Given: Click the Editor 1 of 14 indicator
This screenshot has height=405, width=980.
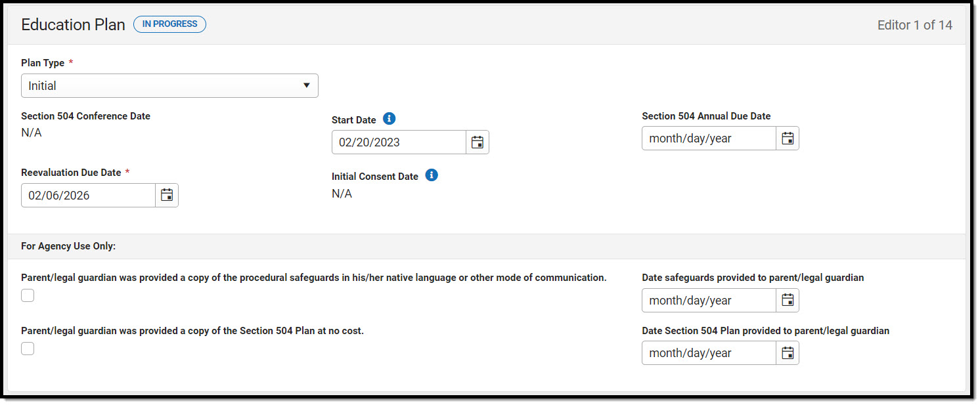Looking at the screenshot, I should pyautogui.click(x=914, y=26).
